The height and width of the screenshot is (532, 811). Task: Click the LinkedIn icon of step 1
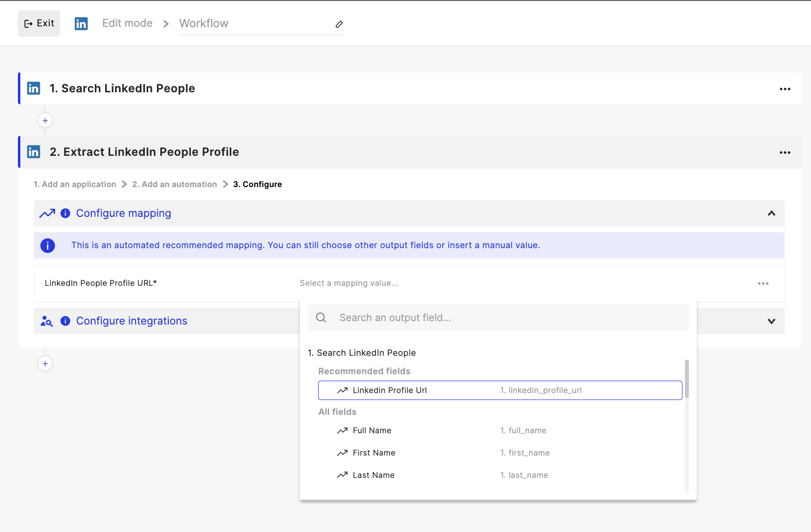(34, 88)
